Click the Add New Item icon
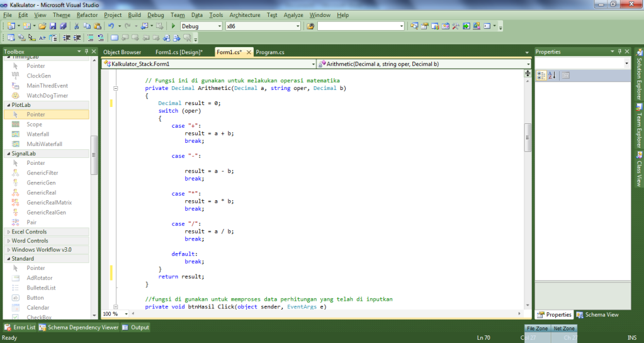Screen dimensions: 644x343 (26, 26)
